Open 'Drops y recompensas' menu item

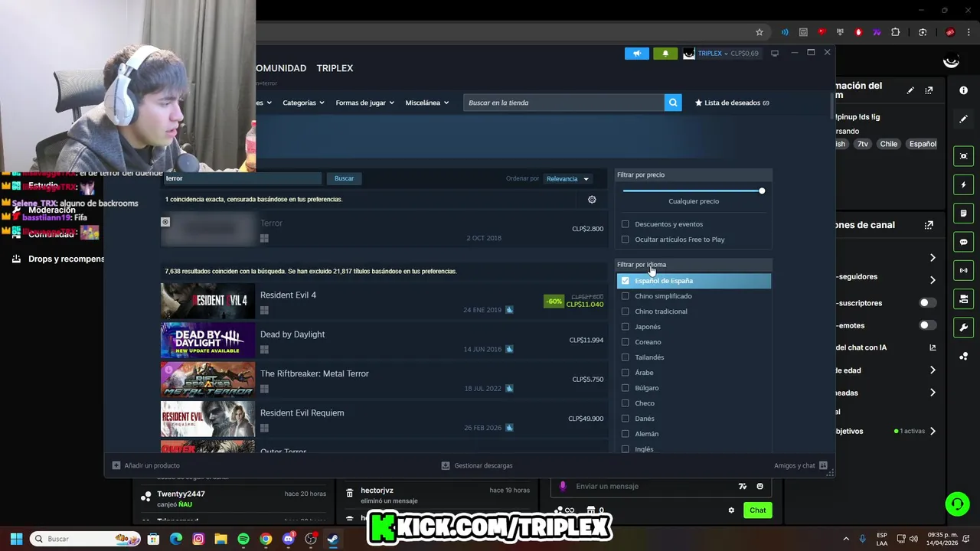click(58, 259)
